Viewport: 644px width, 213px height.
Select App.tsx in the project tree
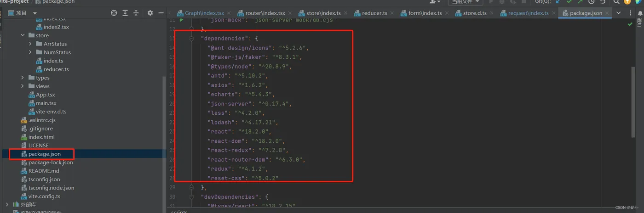pos(45,95)
